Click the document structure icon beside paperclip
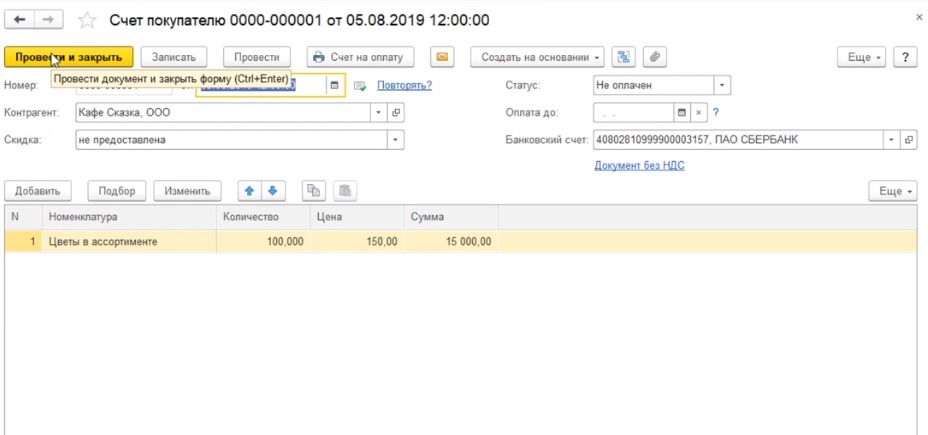Image resolution: width=928 pixels, height=435 pixels. (624, 57)
